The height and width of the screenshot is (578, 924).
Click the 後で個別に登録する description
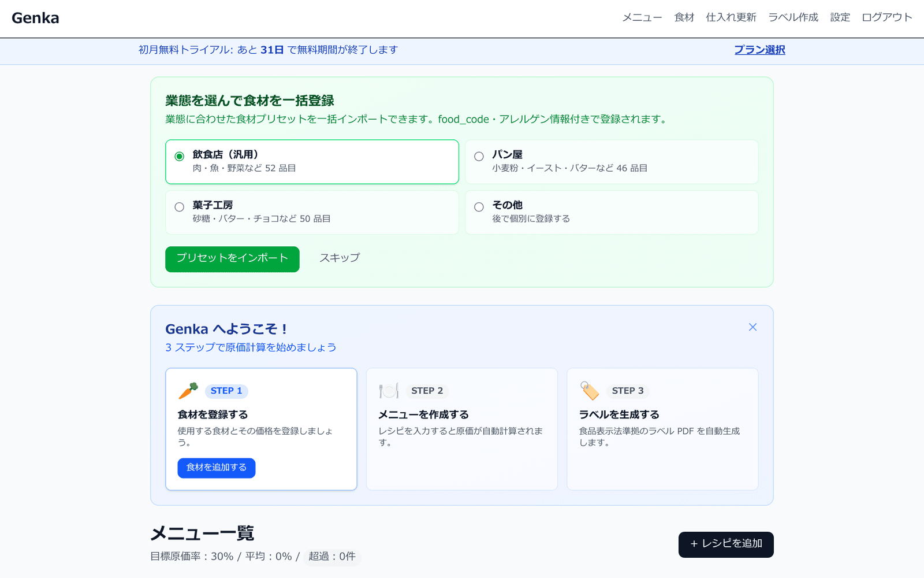[x=531, y=219]
